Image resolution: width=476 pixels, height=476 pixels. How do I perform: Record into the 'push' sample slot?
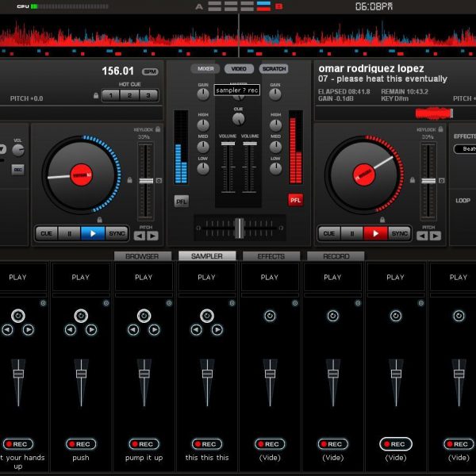click(81, 444)
